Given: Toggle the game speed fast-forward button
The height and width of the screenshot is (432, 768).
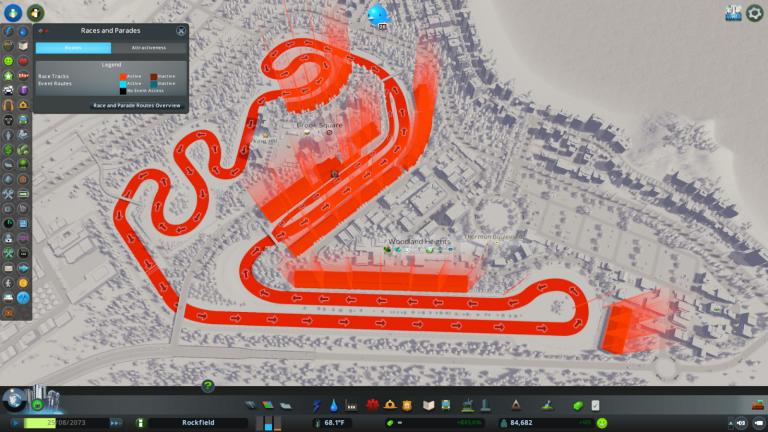Looking at the screenshot, I should [116, 423].
